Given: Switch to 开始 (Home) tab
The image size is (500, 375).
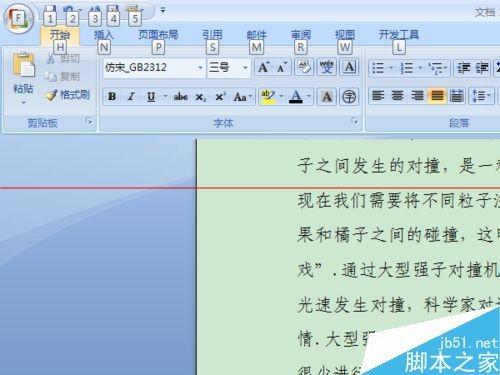Looking at the screenshot, I should (x=60, y=34).
